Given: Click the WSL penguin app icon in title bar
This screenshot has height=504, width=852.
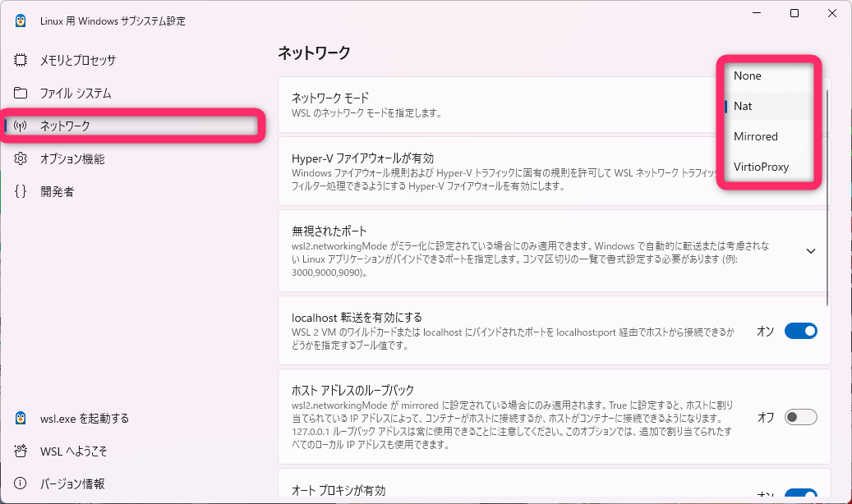Looking at the screenshot, I should 21,21.
